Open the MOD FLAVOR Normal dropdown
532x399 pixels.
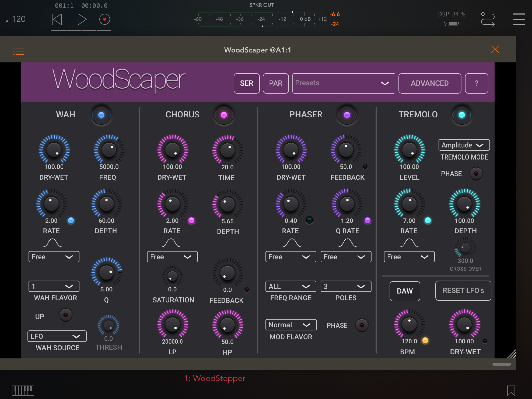[x=291, y=325]
